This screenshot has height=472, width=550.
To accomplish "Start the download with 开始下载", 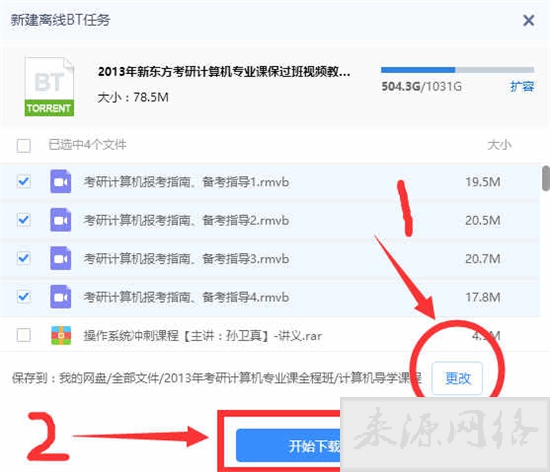I will (x=288, y=446).
